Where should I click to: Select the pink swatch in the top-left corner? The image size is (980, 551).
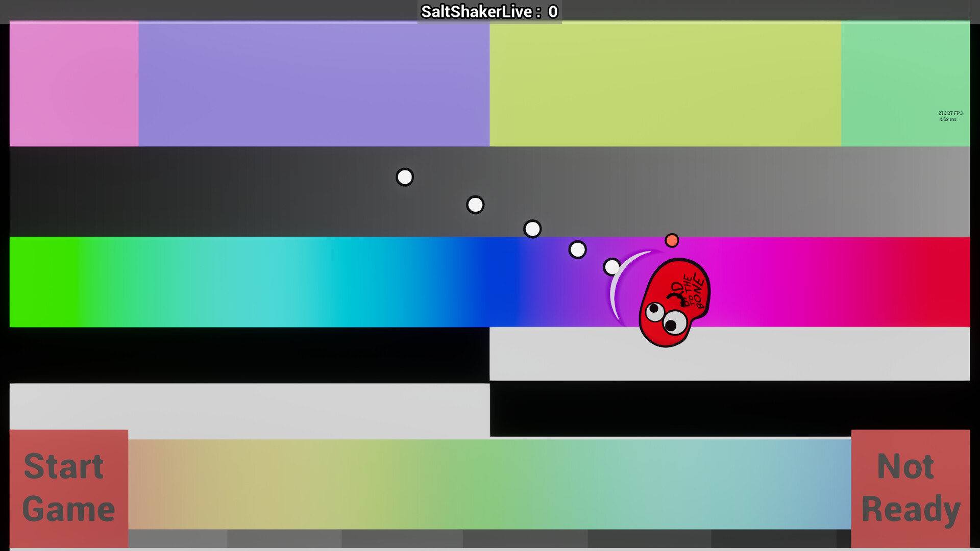click(74, 84)
